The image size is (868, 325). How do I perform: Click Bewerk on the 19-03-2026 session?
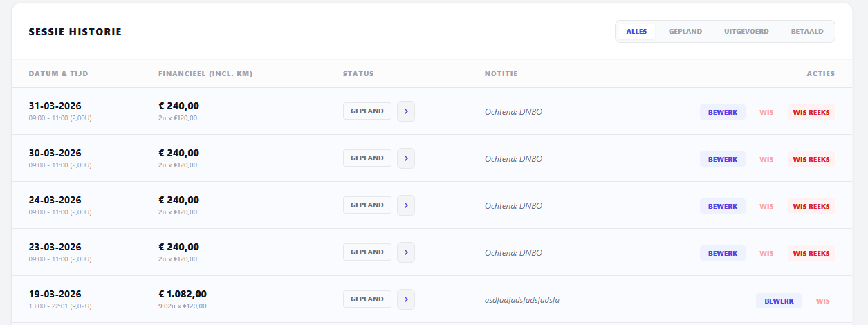779,301
